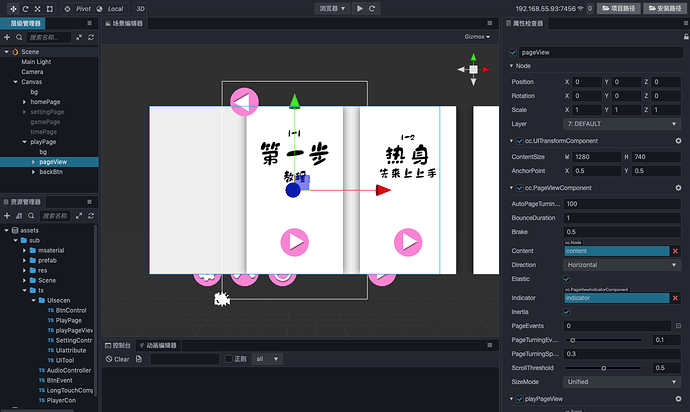Open UITransformComponent gear settings
Screen dimensions: 690x412
click(678, 141)
